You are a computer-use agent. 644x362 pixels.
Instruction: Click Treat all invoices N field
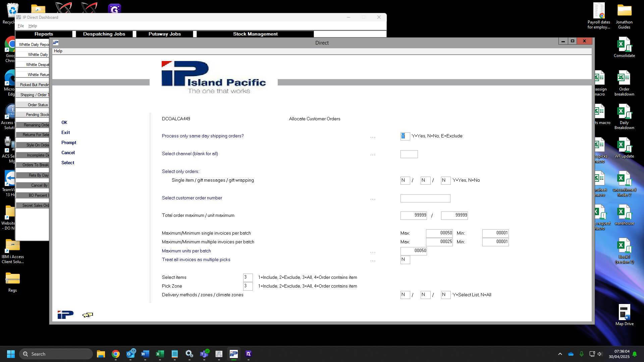point(405,260)
